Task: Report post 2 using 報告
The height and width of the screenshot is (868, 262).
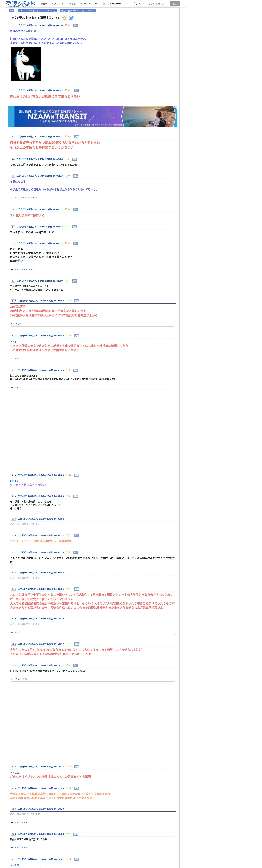Action: click(77, 90)
